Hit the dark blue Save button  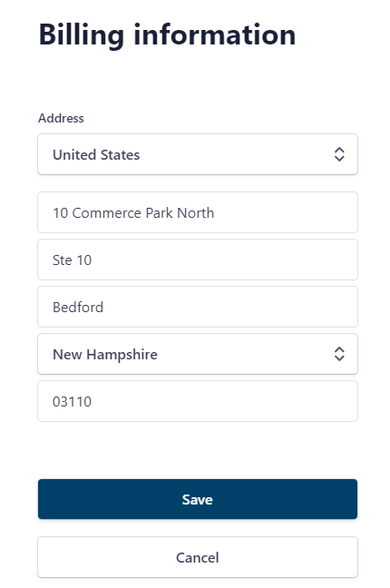198,499
